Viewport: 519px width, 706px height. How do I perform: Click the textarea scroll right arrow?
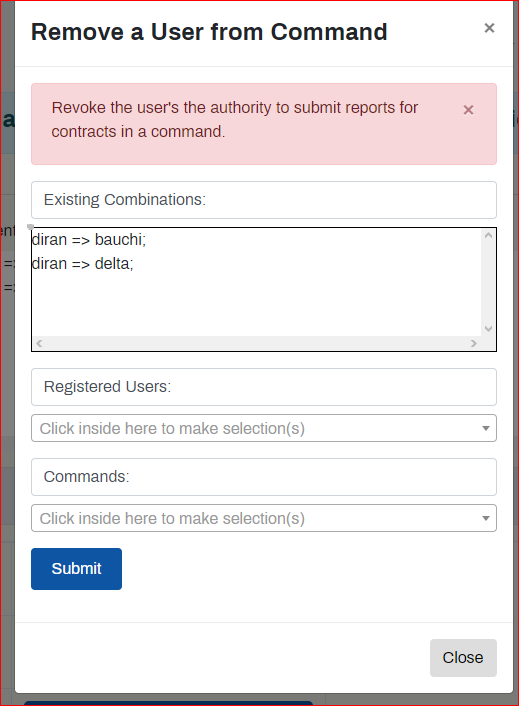pos(474,343)
